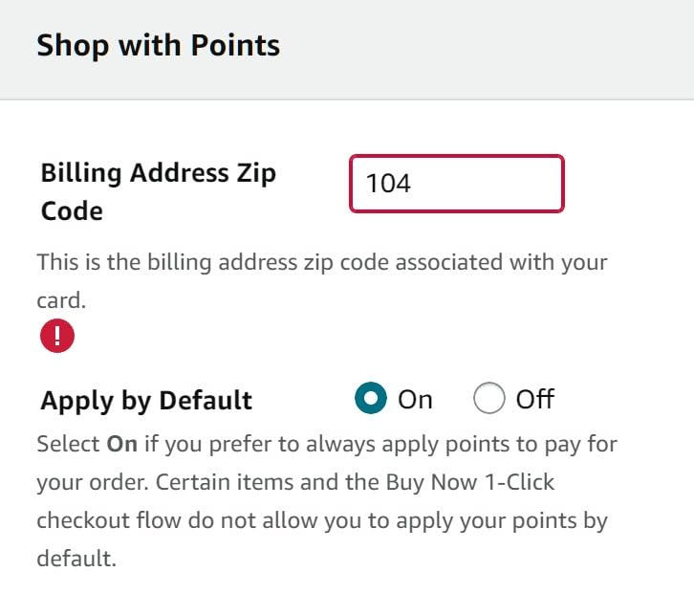
Task: Click the Billing Address Zip Code field
Action: [457, 183]
